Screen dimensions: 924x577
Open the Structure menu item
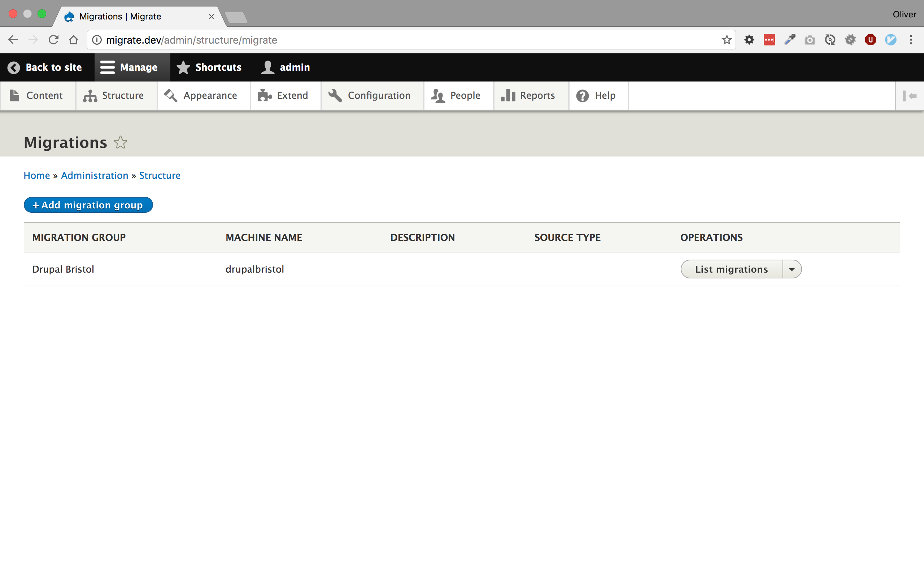[x=114, y=96]
